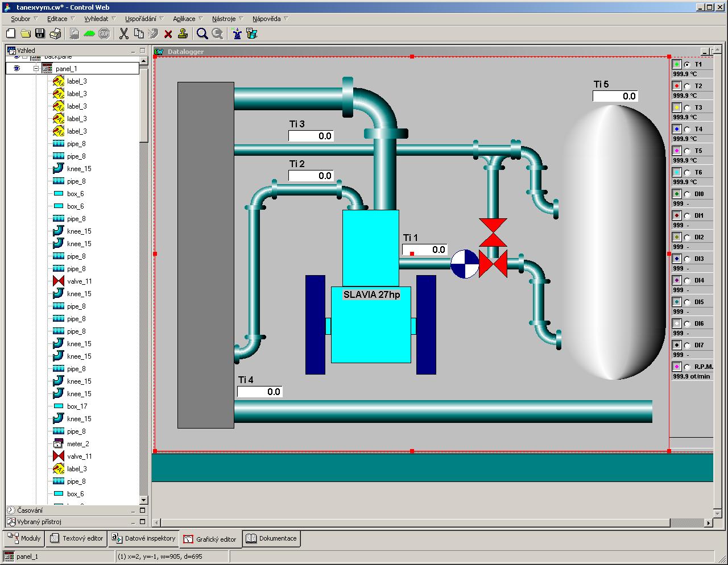Viewport: 728px width, 565px height.
Task: Select valve_11 in the tree list
Action: coord(79,281)
